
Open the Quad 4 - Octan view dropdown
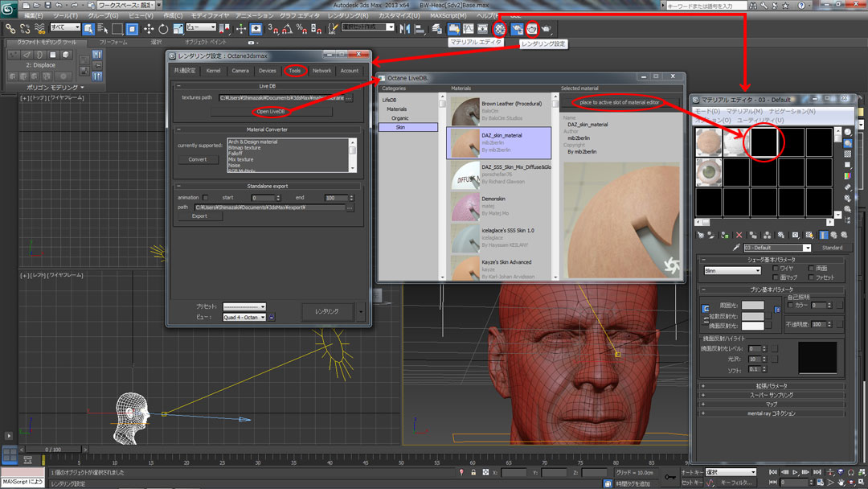[x=244, y=318]
